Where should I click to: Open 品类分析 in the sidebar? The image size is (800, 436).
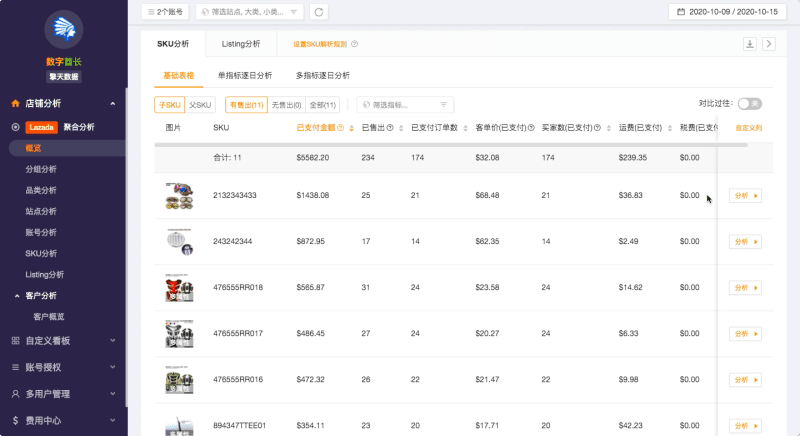41,190
